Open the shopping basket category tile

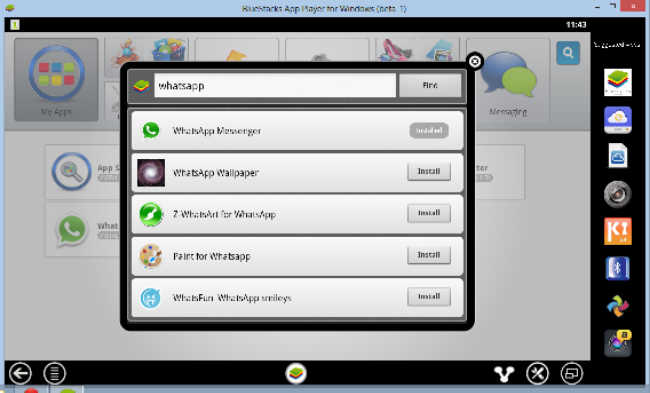coord(169,50)
